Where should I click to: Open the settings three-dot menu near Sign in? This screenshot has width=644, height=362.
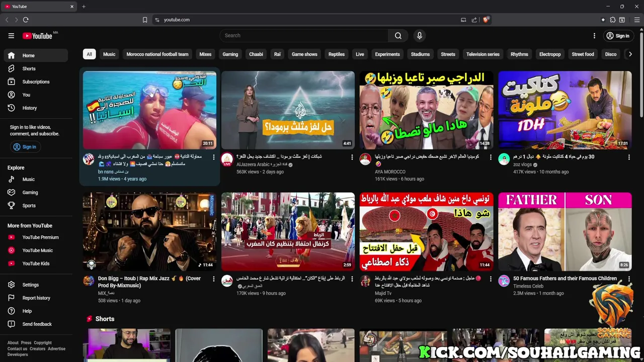click(594, 36)
